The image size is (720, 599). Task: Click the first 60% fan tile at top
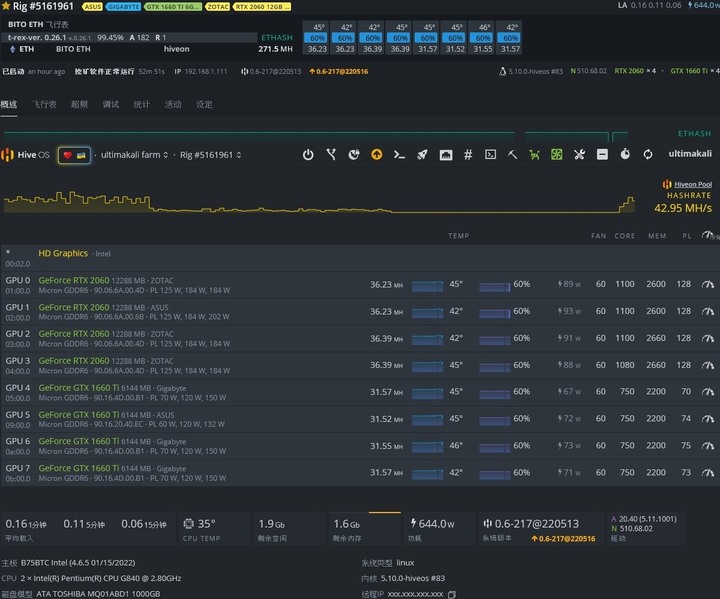pyautogui.click(x=317, y=38)
